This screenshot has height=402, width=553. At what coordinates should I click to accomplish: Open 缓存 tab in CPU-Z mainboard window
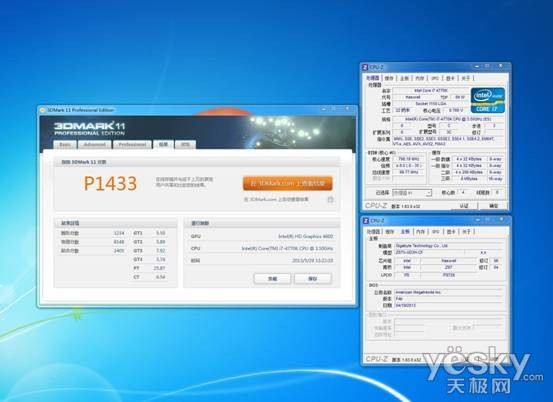click(390, 232)
